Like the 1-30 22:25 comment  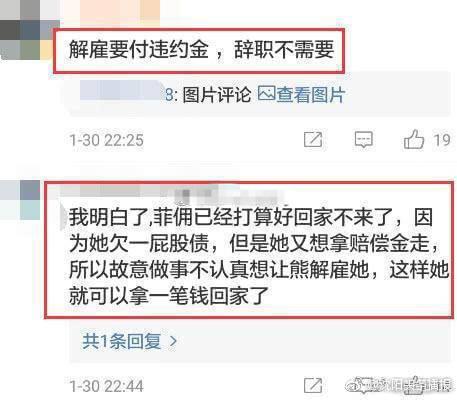click(414, 139)
